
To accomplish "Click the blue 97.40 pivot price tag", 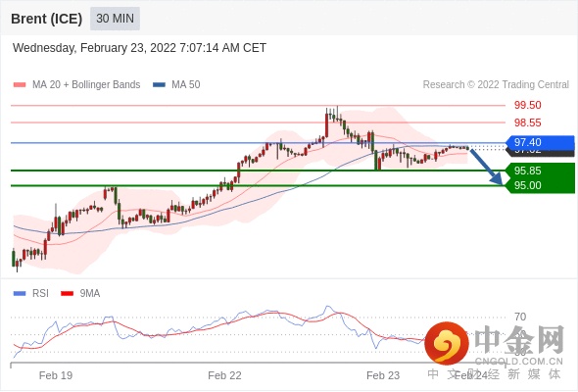I will pos(541,142).
